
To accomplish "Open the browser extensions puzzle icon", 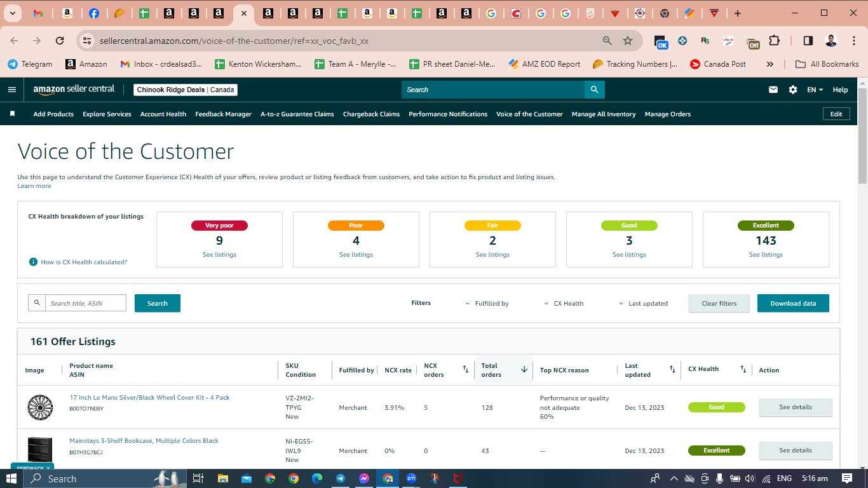I will click(x=774, y=41).
